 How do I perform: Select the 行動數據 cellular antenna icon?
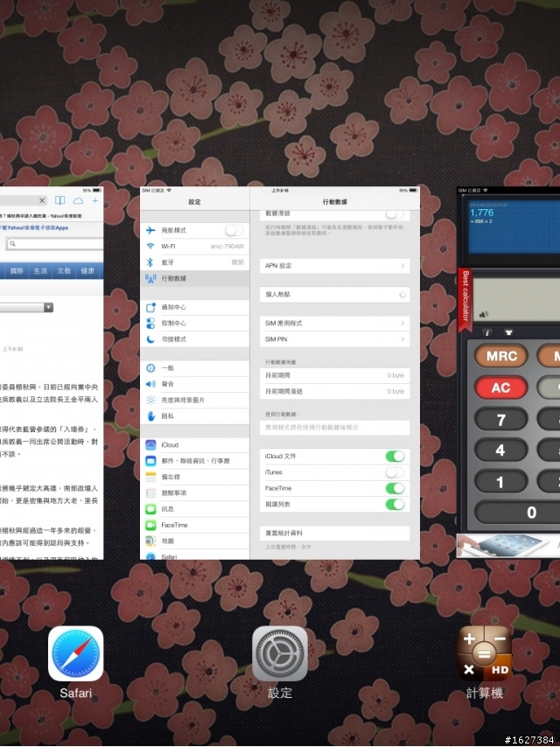150,278
